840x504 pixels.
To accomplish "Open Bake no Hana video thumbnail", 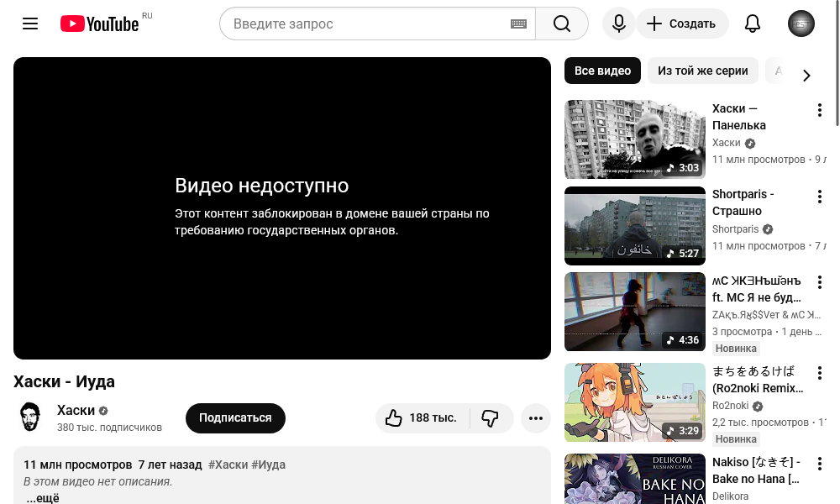I will [635, 479].
